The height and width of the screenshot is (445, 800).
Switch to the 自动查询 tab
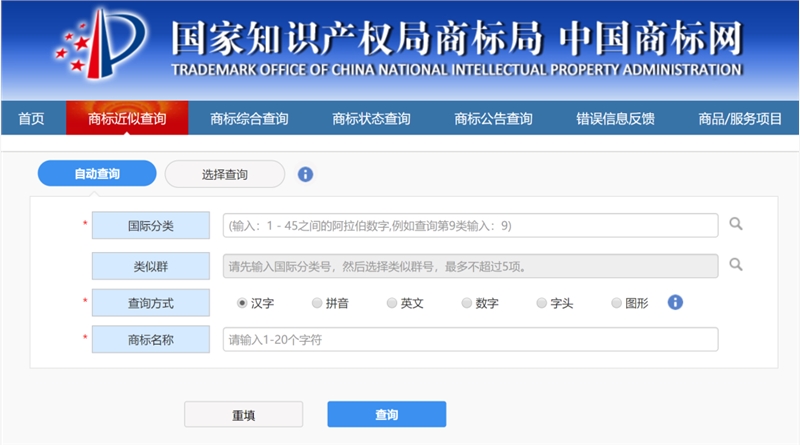[97, 174]
